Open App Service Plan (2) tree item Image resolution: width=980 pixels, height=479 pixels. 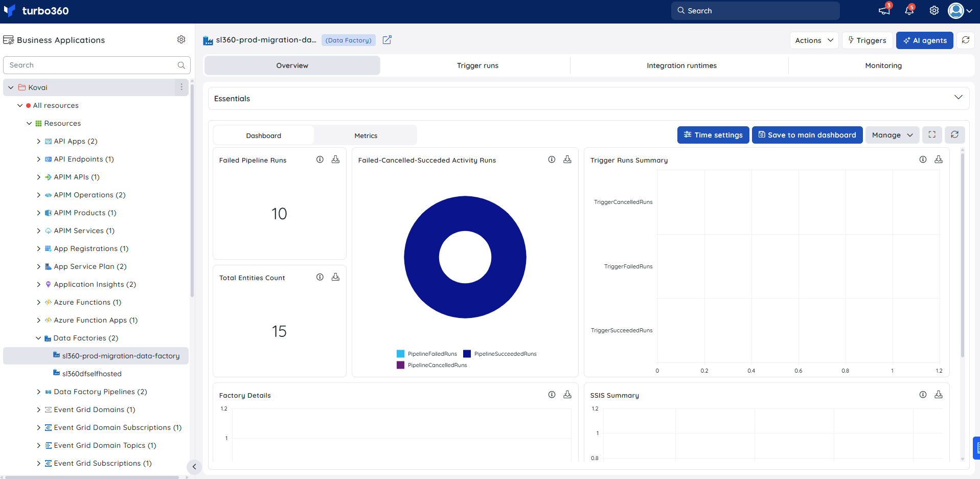(90, 266)
